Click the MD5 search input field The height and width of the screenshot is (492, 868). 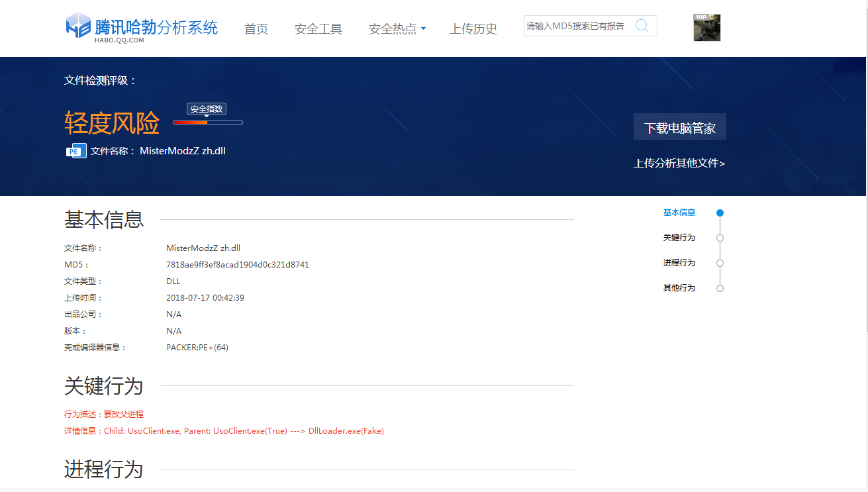tap(576, 26)
